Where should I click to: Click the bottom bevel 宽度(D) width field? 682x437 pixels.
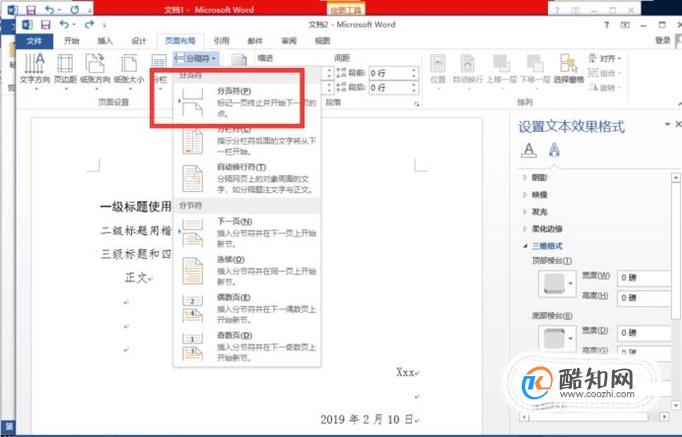(x=645, y=333)
